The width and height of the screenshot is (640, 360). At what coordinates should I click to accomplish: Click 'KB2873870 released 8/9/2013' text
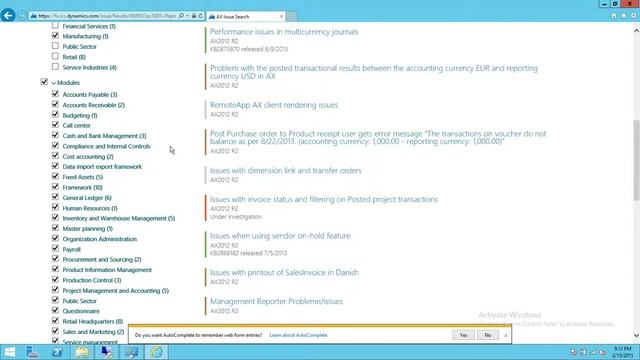click(x=249, y=49)
